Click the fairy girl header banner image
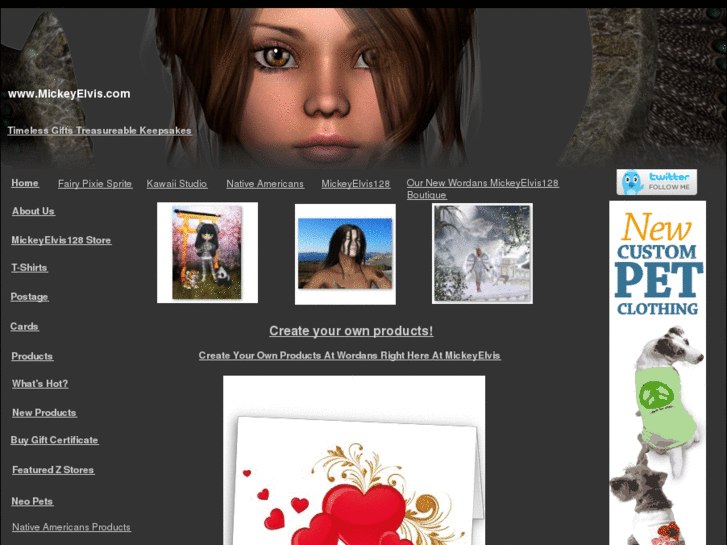 [364, 88]
